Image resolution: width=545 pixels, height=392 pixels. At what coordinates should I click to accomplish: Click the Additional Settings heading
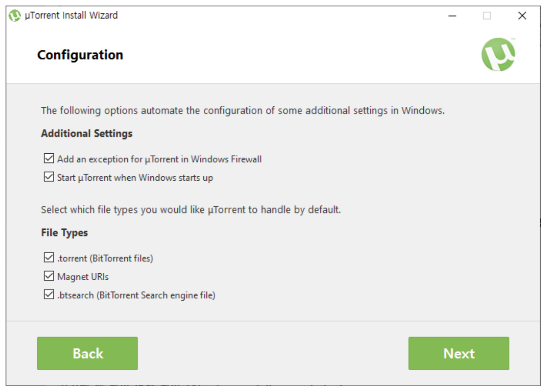coord(87,133)
